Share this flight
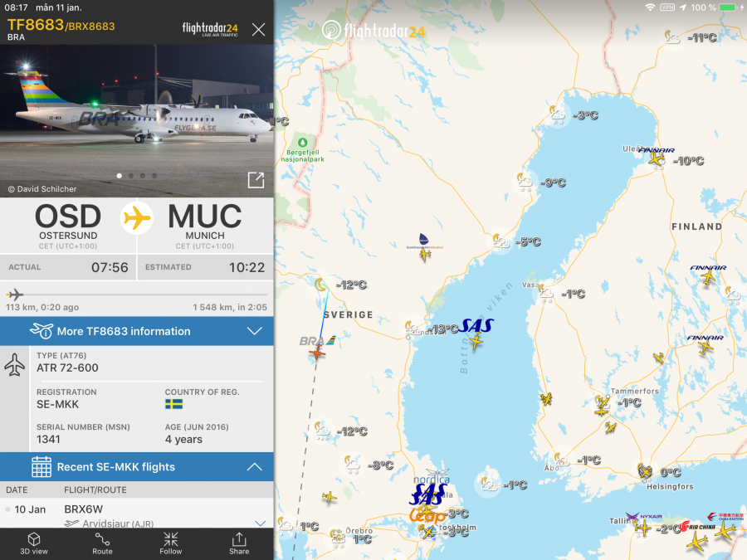The width and height of the screenshot is (747, 560). (x=239, y=543)
